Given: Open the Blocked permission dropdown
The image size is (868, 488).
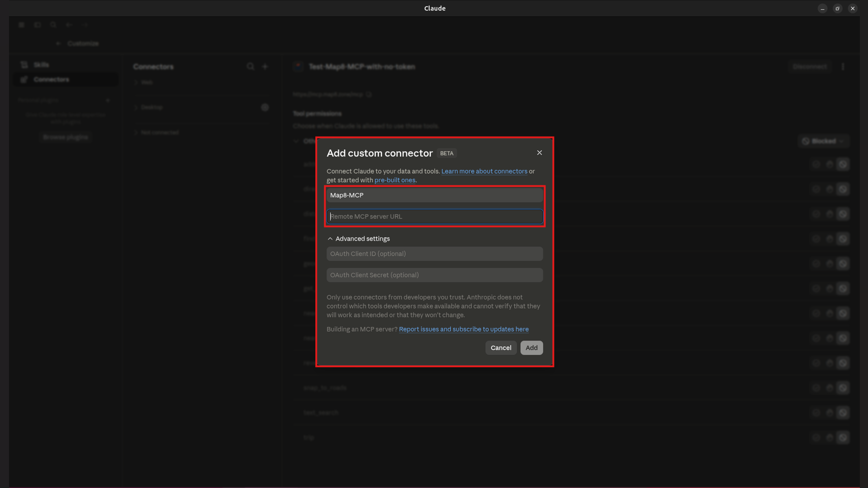Looking at the screenshot, I should [x=824, y=141].
